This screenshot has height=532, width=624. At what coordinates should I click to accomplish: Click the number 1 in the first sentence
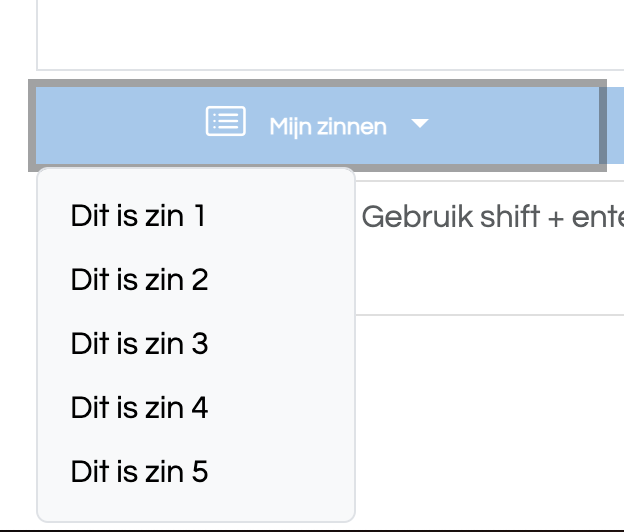click(200, 216)
